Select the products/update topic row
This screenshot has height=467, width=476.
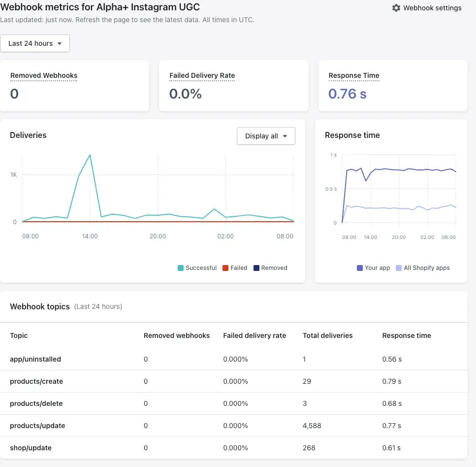pyautogui.click(x=37, y=426)
